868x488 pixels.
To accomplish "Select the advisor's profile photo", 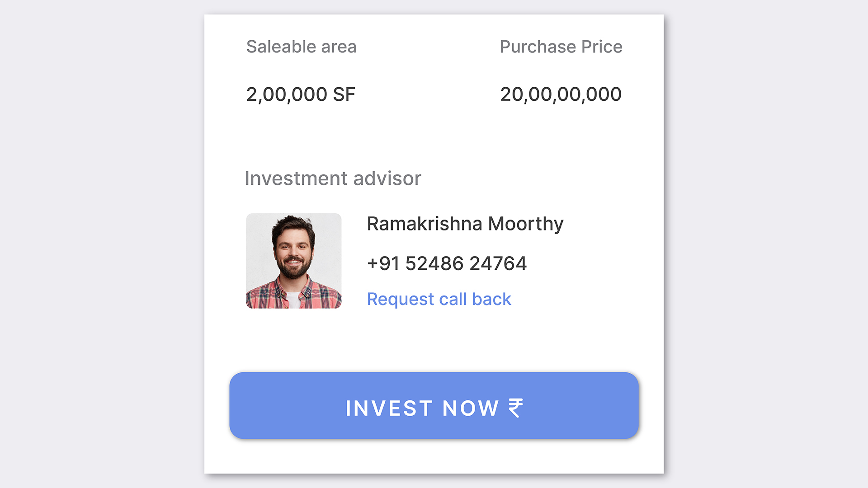I will point(294,261).
